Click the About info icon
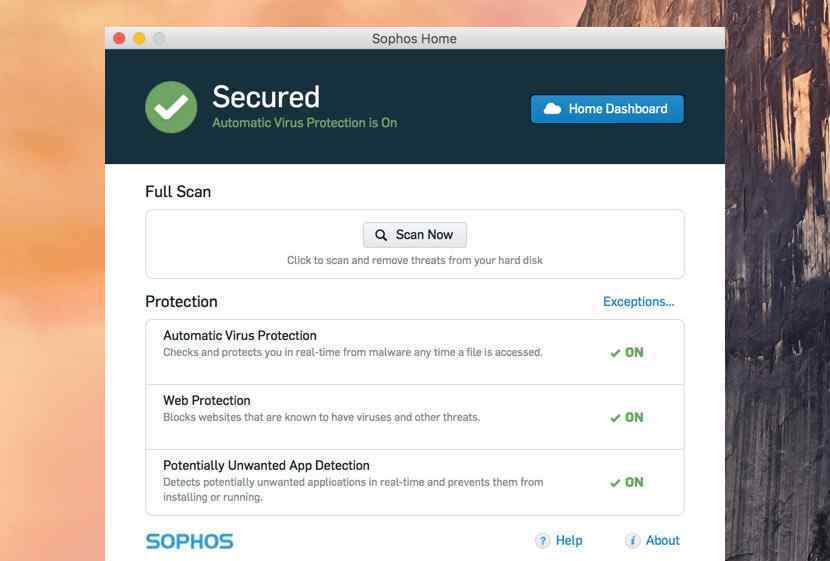Screen dimensions: 830x561 632,540
